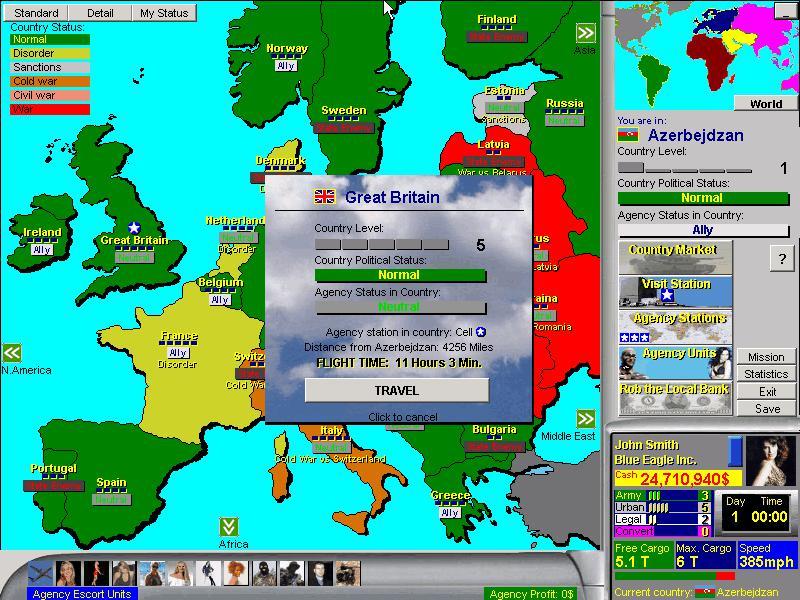This screenshot has height=600, width=800.
Task: Open the Country Market panel
Action: [x=675, y=257]
